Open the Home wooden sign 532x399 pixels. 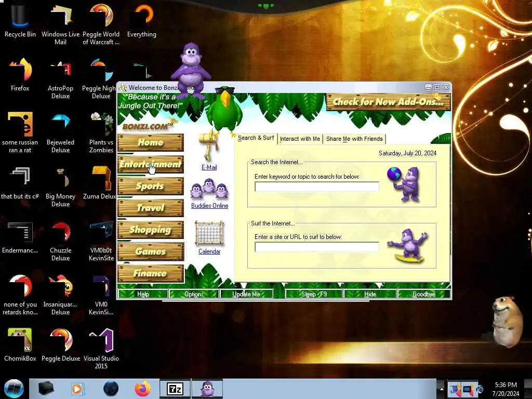151,142
